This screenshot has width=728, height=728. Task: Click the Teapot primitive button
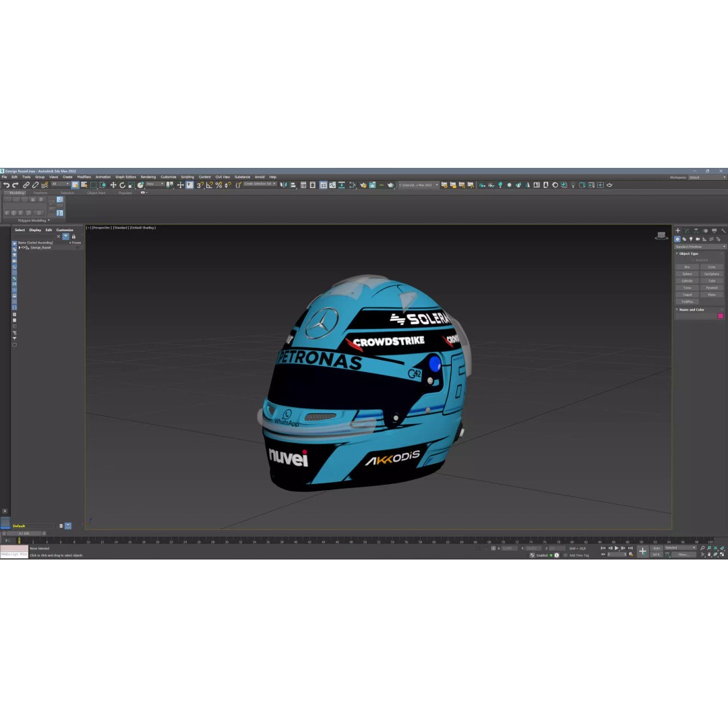[x=687, y=295]
